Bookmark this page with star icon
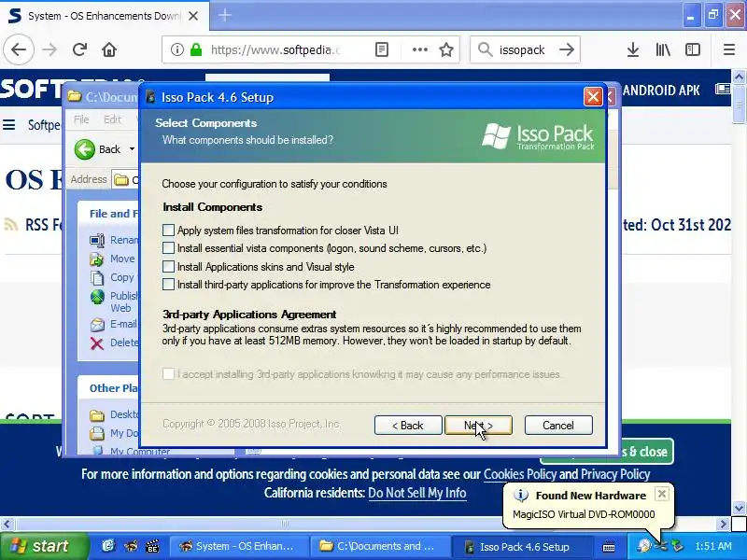Screen dimensions: 747x560 pos(446,49)
